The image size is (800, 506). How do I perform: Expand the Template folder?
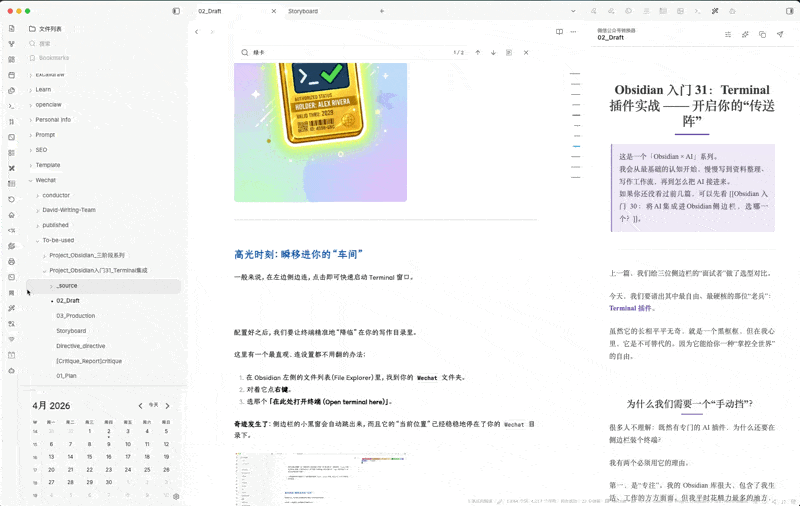coord(30,165)
